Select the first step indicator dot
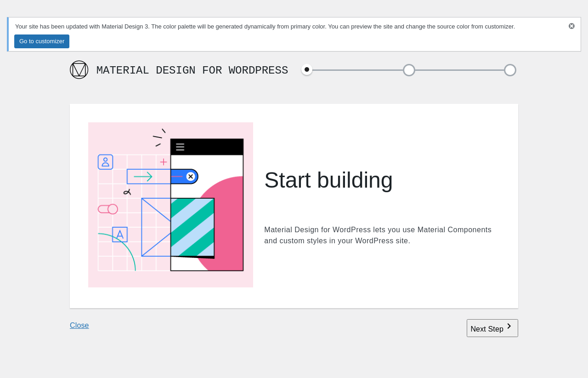This screenshot has height=378, width=588. click(307, 70)
